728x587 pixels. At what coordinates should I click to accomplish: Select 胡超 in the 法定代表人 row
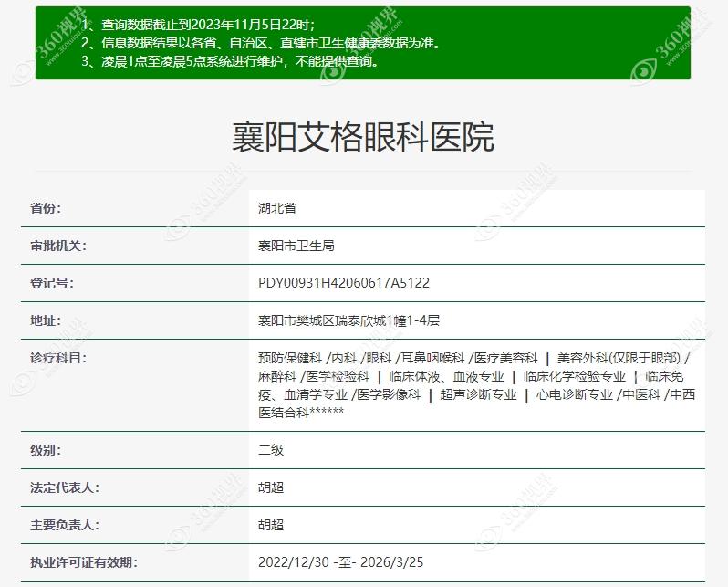271,487
